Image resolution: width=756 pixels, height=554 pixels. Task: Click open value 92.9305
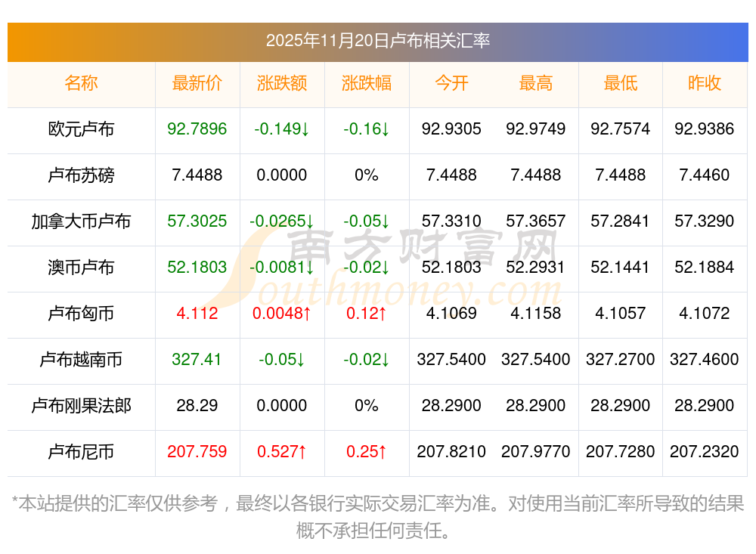coord(451,128)
